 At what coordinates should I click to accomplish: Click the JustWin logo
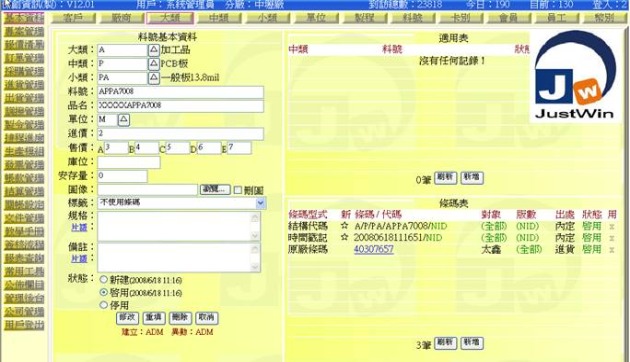click(x=575, y=75)
